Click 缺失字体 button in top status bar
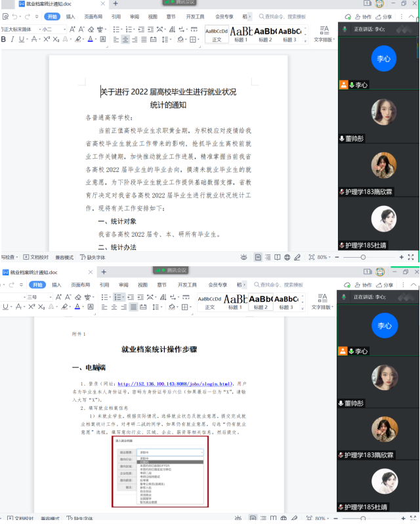The image size is (420, 524). pyautogui.click(x=94, y=258)
